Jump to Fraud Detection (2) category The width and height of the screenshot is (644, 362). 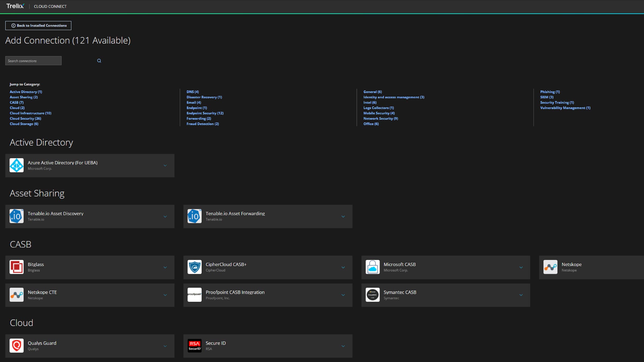pos(203,124)
